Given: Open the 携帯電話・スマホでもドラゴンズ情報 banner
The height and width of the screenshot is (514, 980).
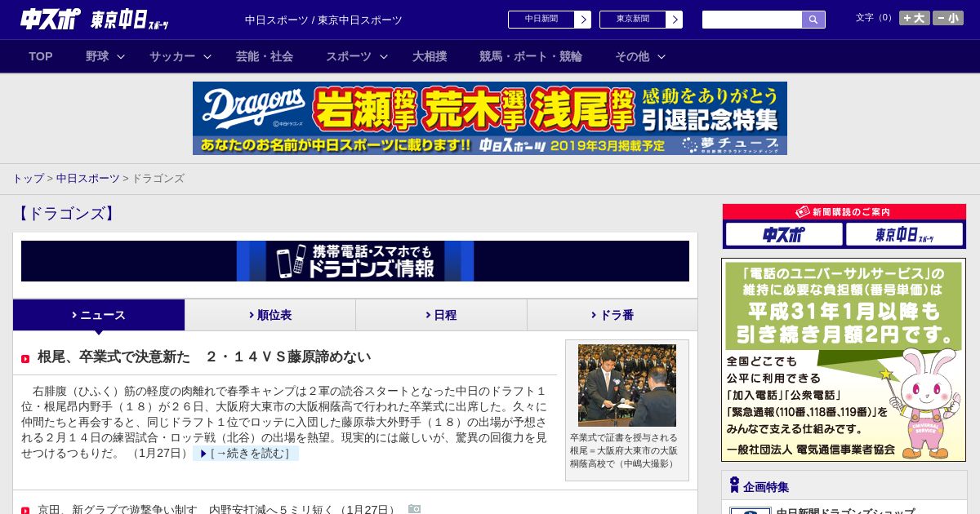Looking at the screenshot, I should coord(355,261).
